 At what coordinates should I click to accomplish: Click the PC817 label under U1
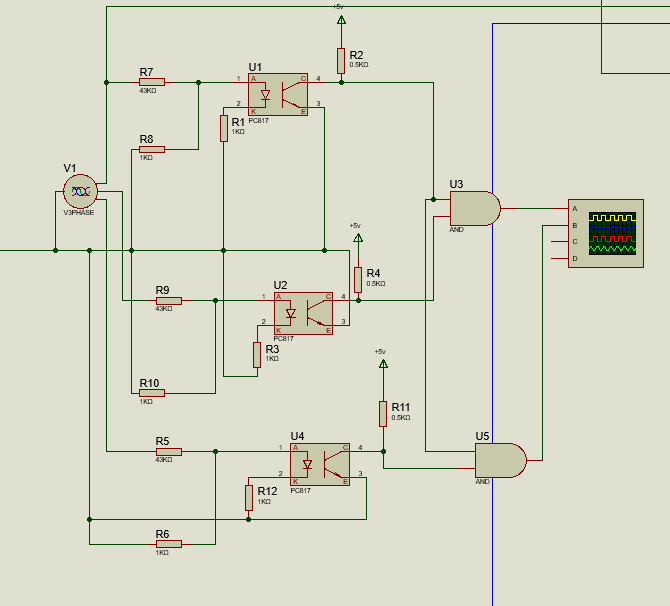click(x=259, y=121)
